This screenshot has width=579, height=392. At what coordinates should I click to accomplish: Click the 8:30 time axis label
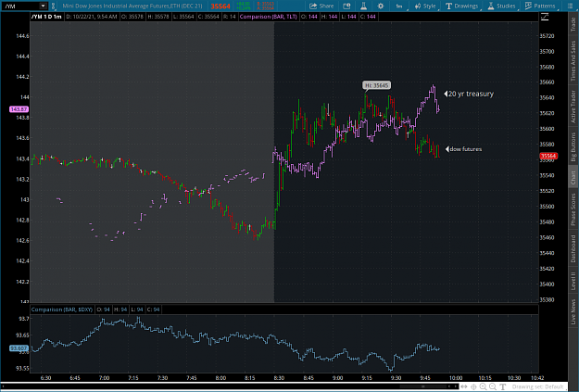(279, 378)
